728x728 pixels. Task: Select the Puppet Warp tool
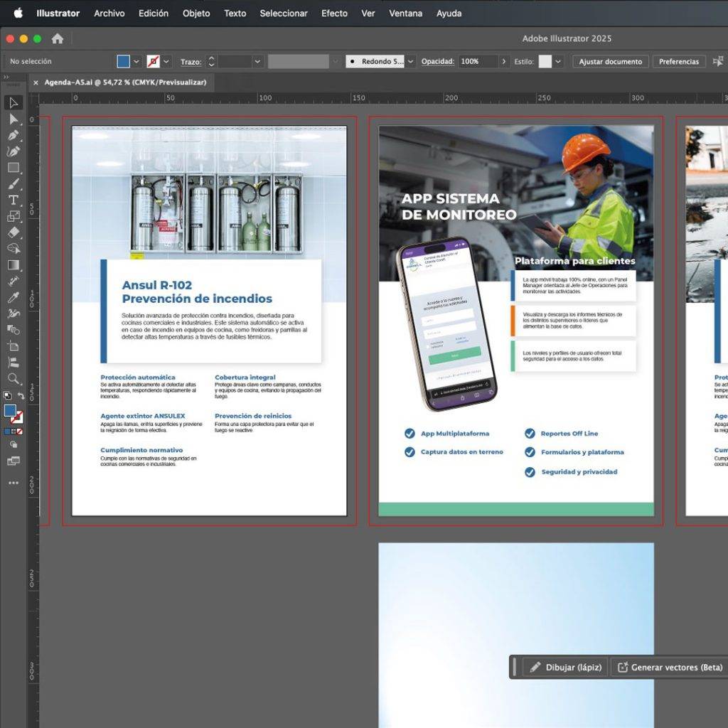click(x=14, y=314)
